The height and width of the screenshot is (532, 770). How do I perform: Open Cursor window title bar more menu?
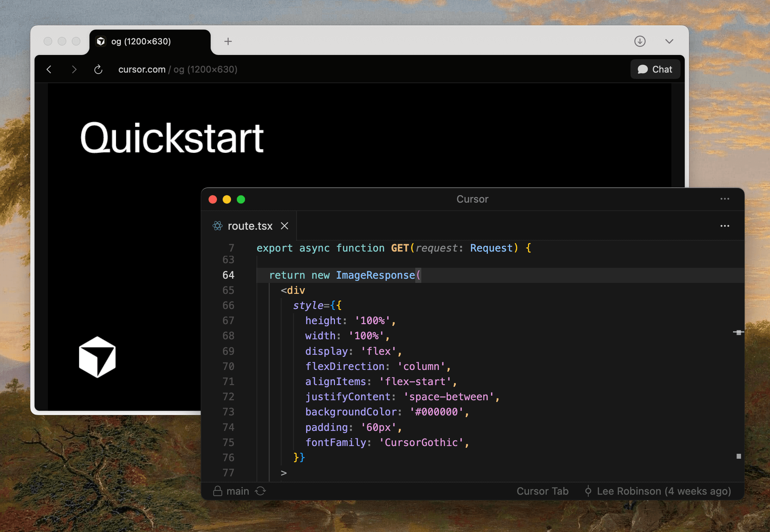[x=725, y=199]
